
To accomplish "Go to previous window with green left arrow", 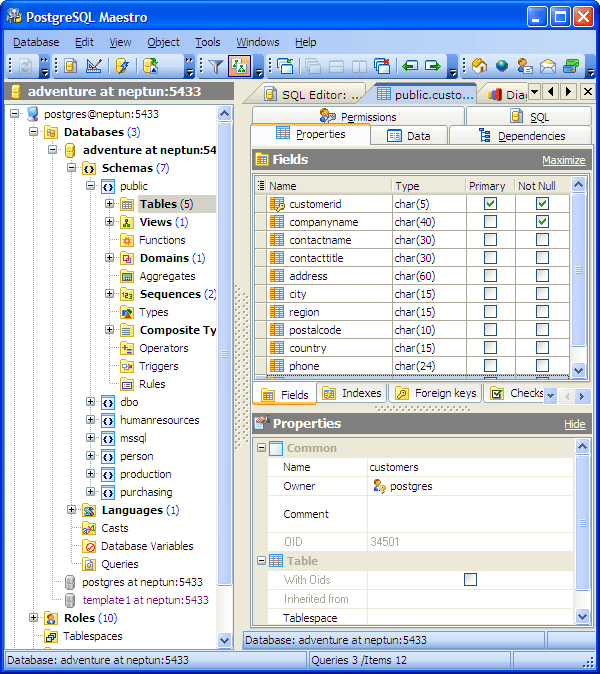I will pyautogui.click(x=410, y=66).
